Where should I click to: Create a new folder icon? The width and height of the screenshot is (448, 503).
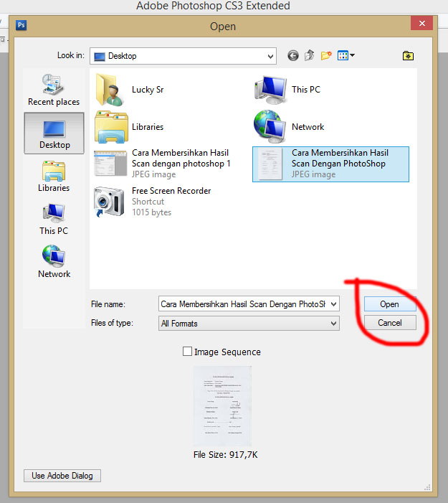tap(326, 55)
